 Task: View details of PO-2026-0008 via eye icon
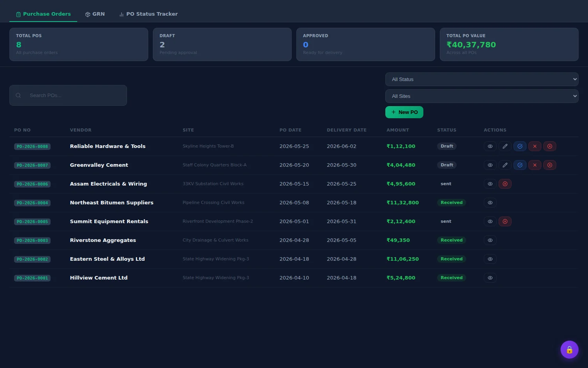pos(490,146)
